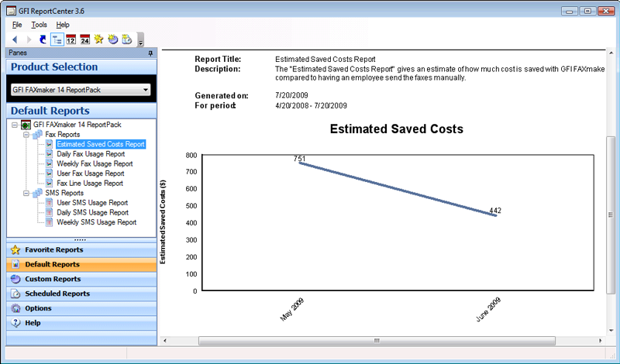This screenshot has height=364, width=620.
Task: Open the Tools menu
Action: tap(40, 25)
